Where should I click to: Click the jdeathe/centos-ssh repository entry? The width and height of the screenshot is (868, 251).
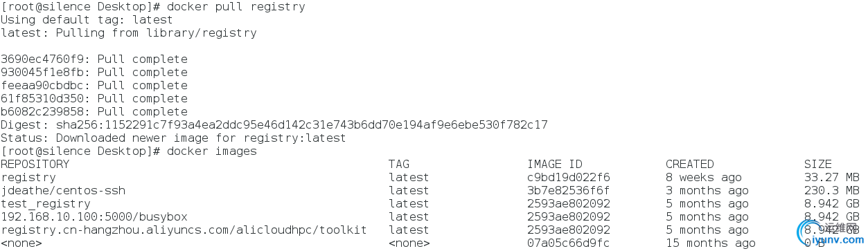tap(63, 191)
